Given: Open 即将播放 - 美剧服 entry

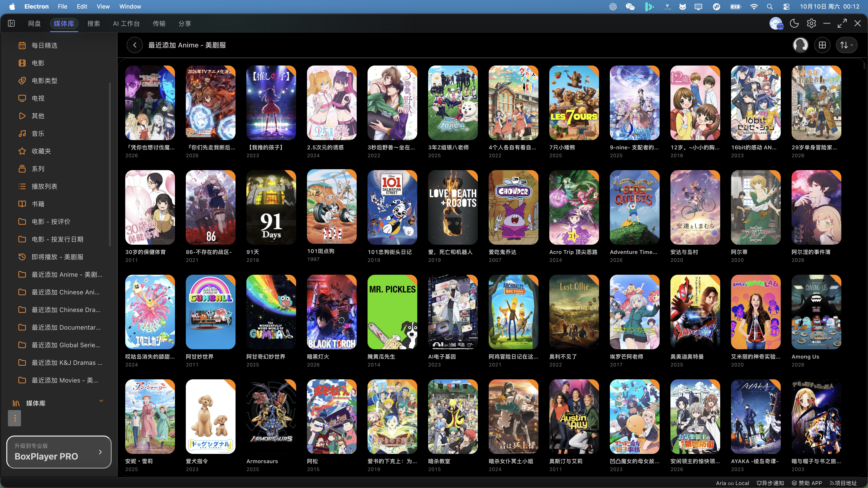Looking at the screenshot, I should pos(57,257).
